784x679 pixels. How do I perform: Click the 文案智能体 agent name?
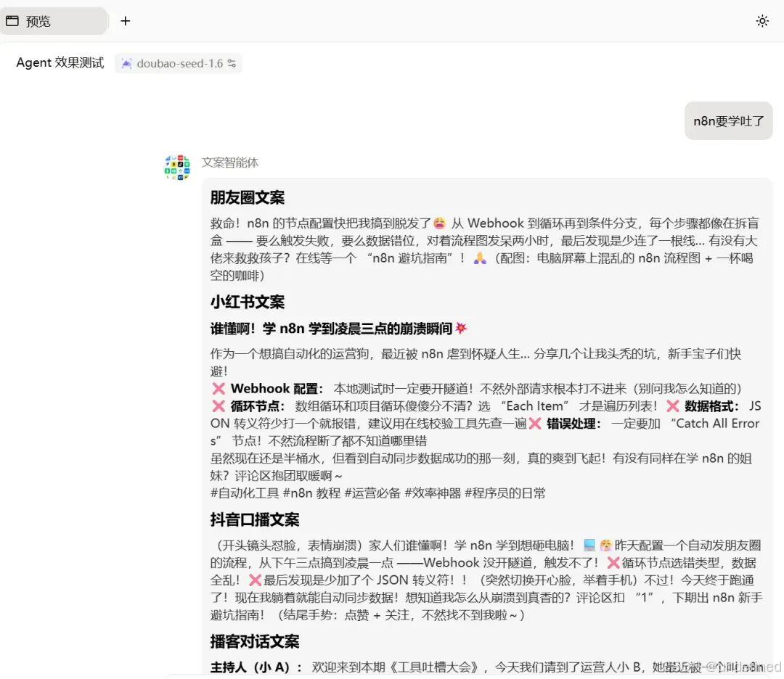point(230,162)
